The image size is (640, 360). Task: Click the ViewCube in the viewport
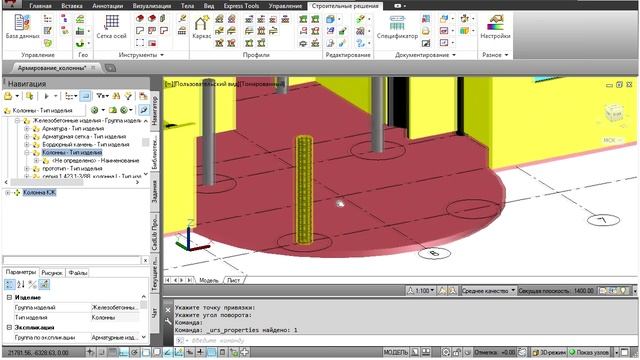(x=613, y=113)
